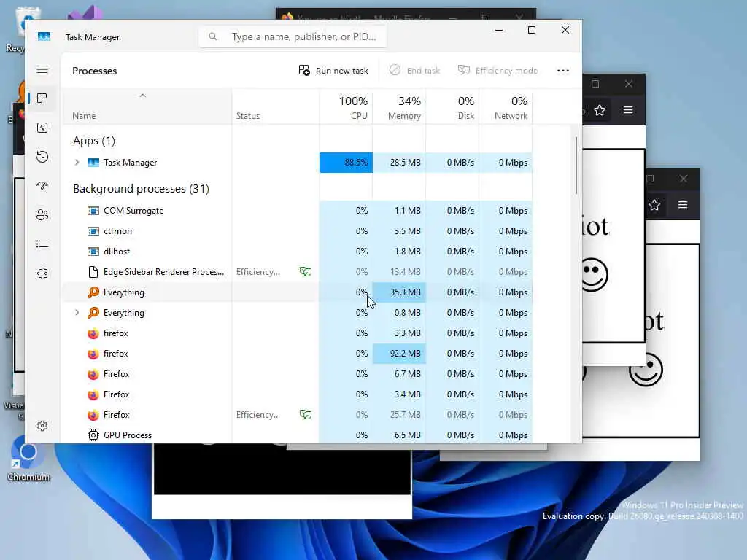Screen dimensions: 747x560
Task: Expand the Task Manager app row
Action: point(77,163)
